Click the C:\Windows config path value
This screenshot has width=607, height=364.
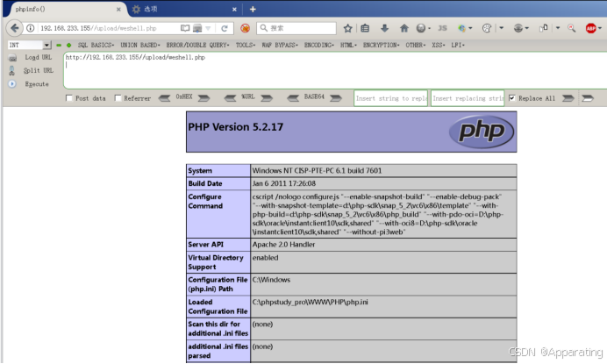click(271, 280)
